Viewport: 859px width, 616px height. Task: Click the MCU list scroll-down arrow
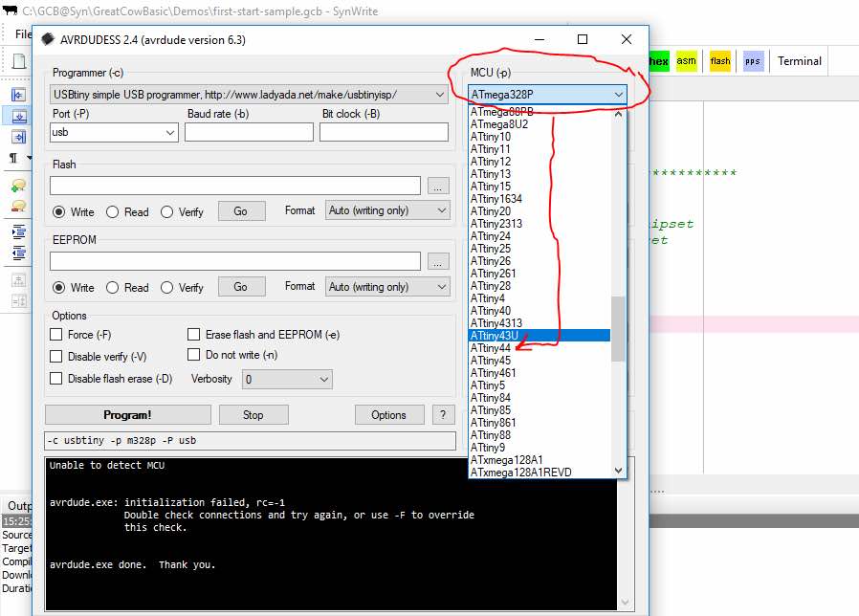point(618,471)
